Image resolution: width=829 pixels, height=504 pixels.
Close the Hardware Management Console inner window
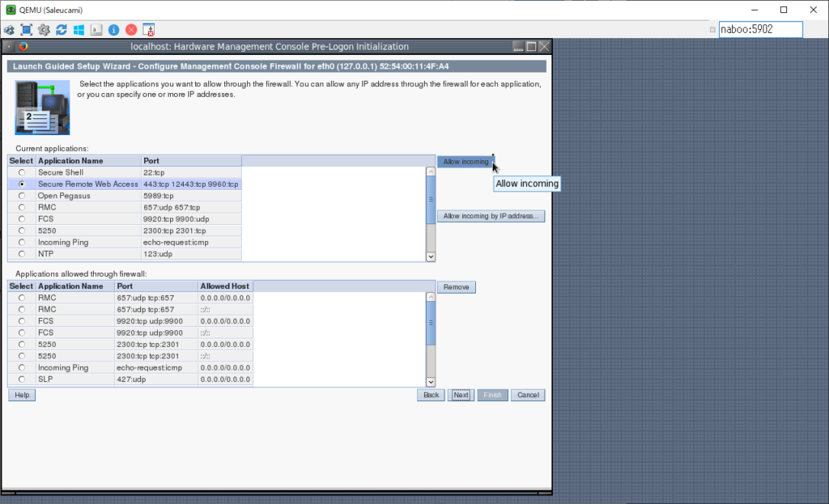pyautogui.click(x=544, y=46)
